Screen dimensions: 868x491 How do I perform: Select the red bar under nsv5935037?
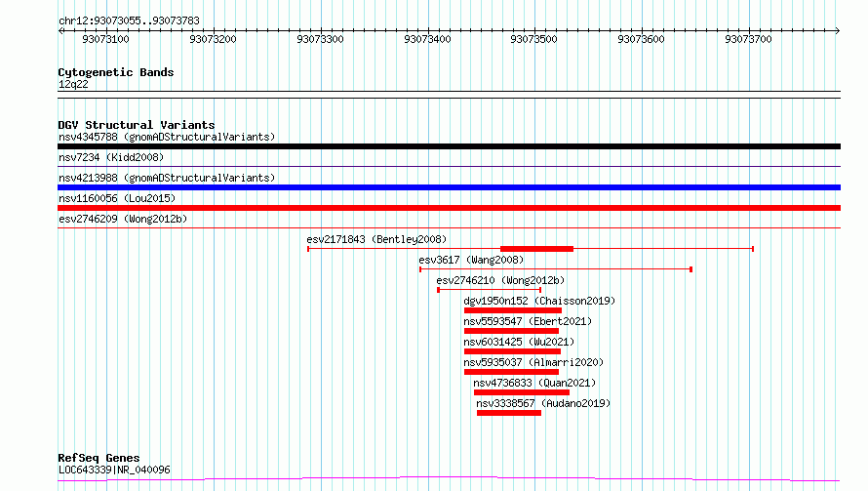pyautogui.click(x=511, y=372)
